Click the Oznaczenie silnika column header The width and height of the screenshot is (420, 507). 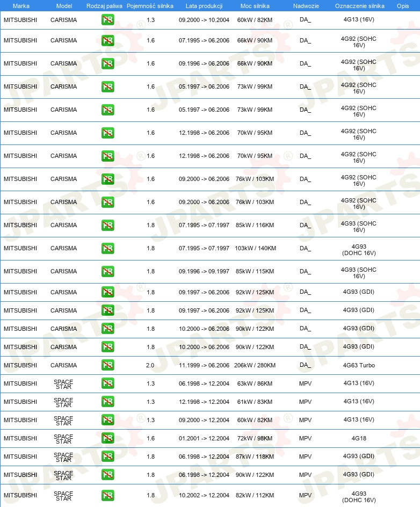click(359, 6)
